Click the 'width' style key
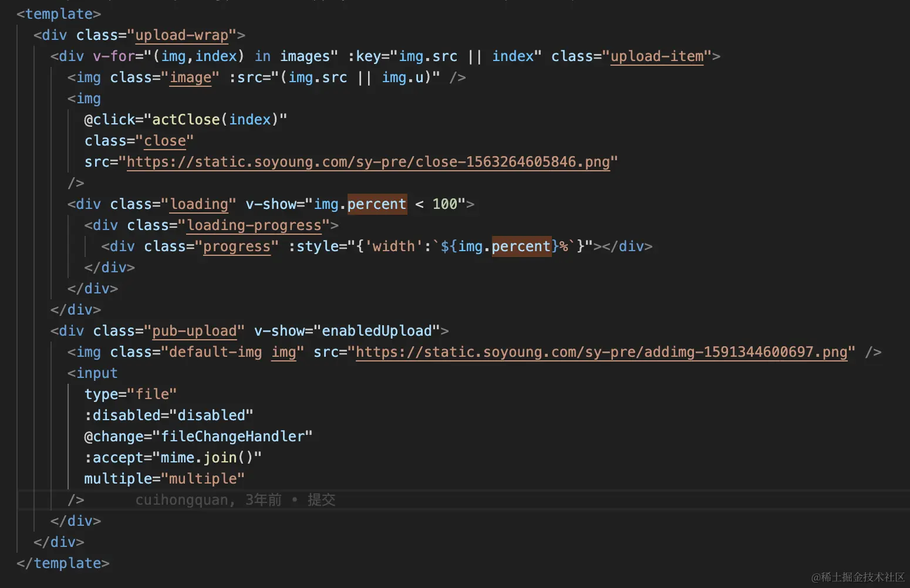The width and height of the screenshot is (910, 588). click(x=394, y=246)
